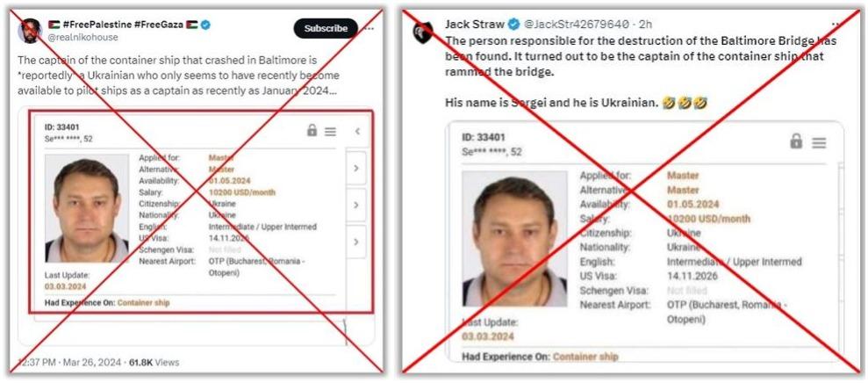Viewport: 868px width, 383px height.
Task: Click Jack Straw verified badge
Action: pyautogui.click(x=513, y=24)
